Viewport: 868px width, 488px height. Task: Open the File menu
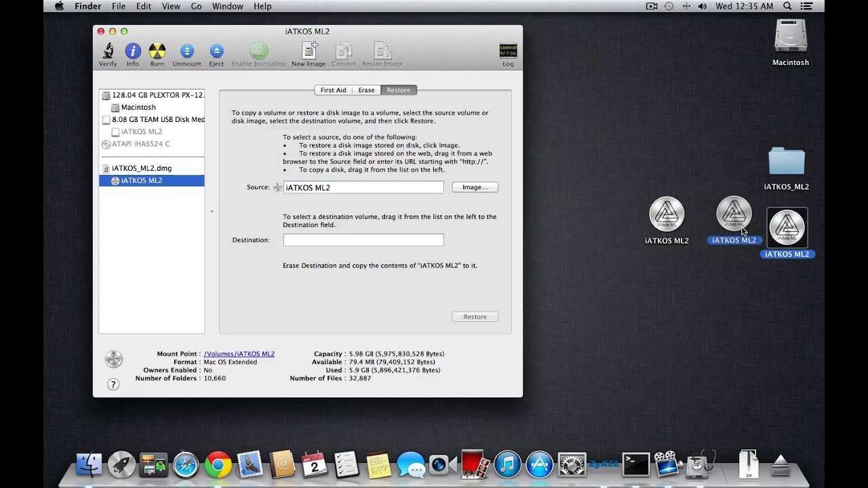click(119, 6)
